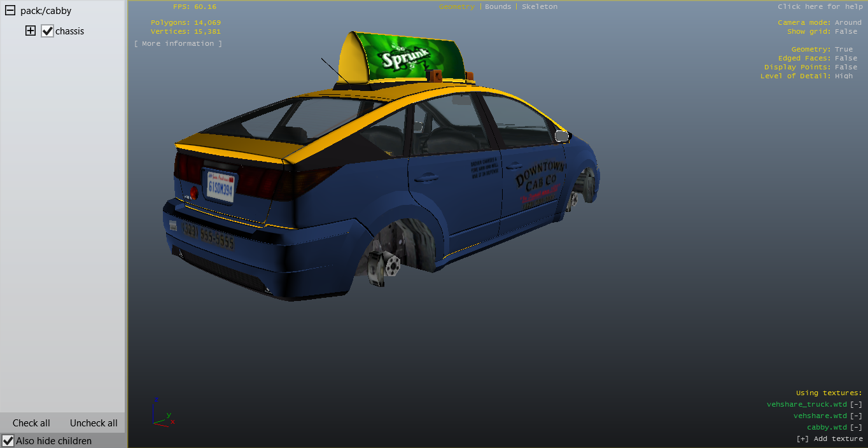Switch to the Skeleton view tab
This screenshot has height=448, width=868.
click(540, 6)
